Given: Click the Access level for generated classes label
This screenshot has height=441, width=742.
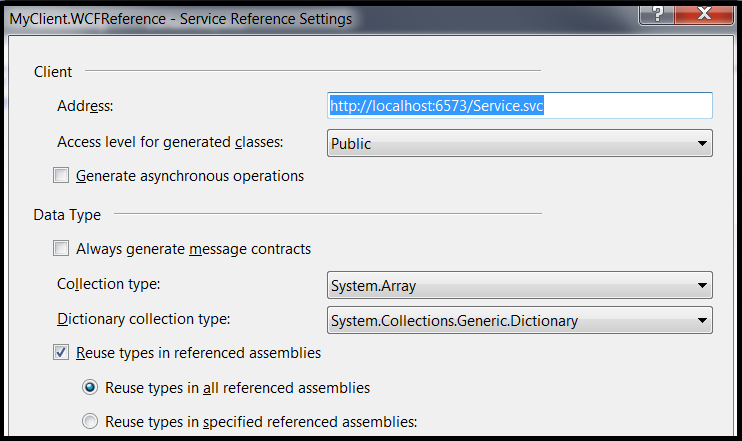Looking at the screenshot, I should point(170,142).
